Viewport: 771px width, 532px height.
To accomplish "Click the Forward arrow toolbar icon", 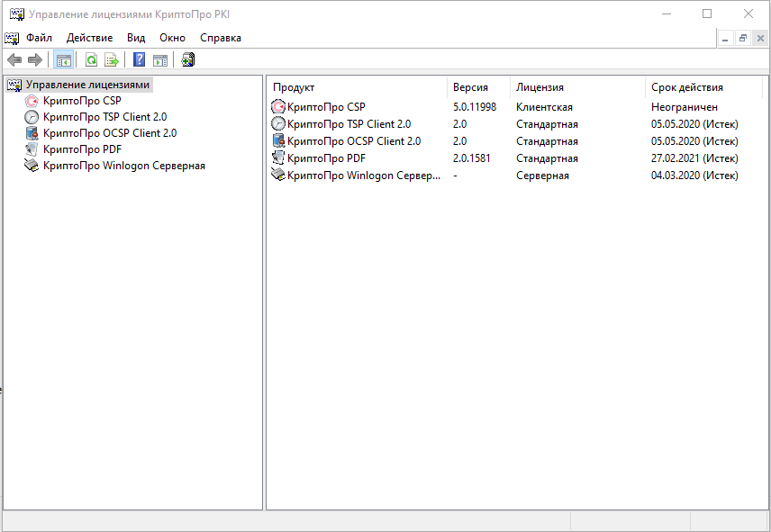I will coord(35,60).
